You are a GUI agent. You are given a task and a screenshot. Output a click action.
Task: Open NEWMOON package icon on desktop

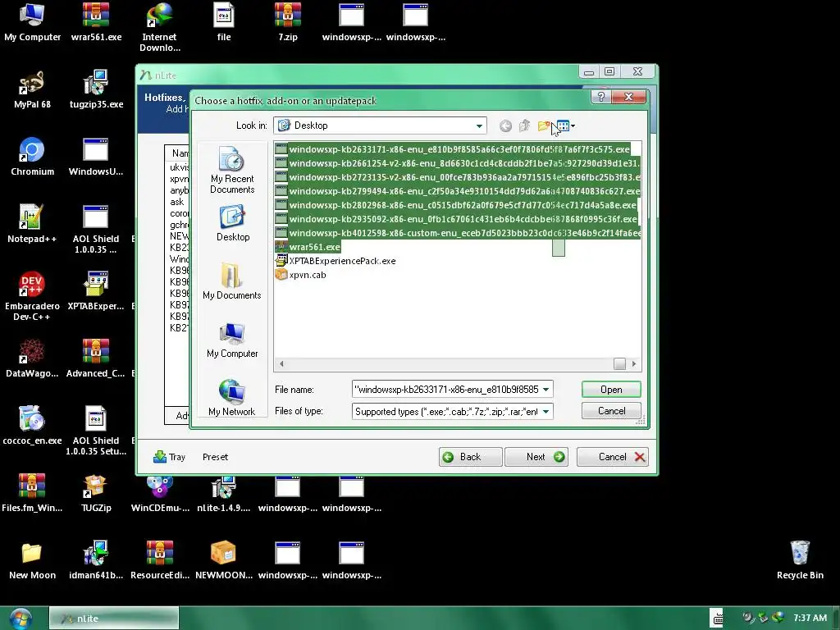(x=224, y=560)
